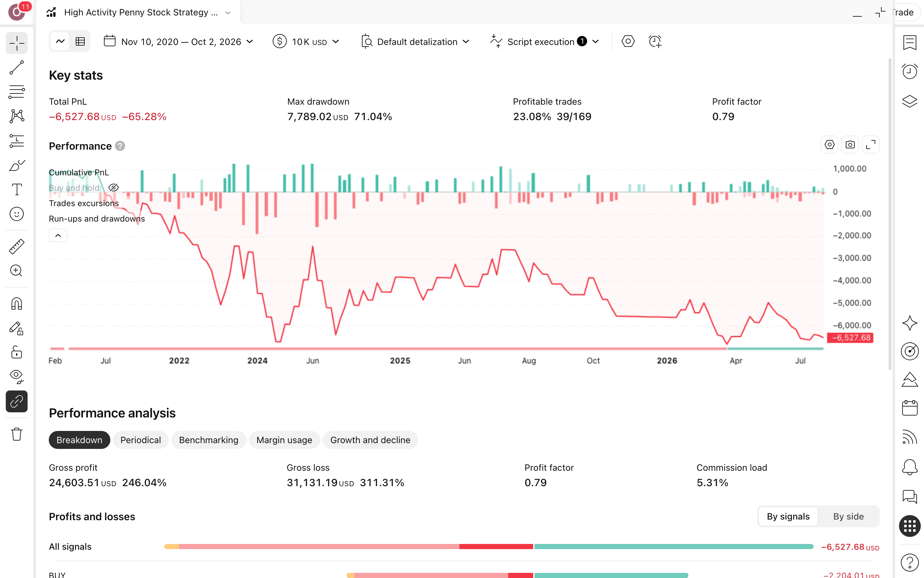Select the text annotation tool
This screenshot has height=578, width=924.
17,189
